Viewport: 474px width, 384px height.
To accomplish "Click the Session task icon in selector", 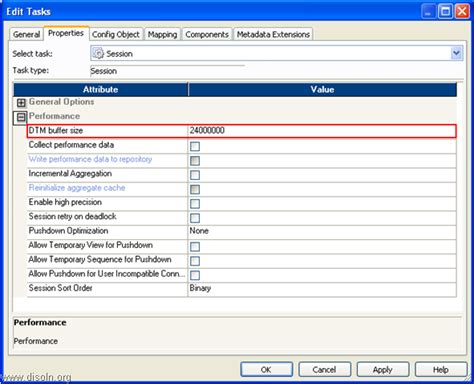I will (98, 53).
